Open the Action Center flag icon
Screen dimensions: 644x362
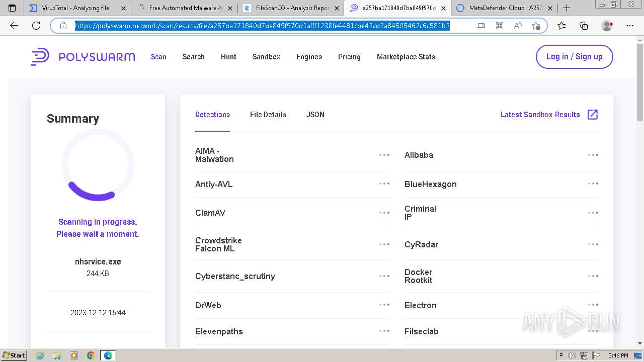tap(595, 355)
